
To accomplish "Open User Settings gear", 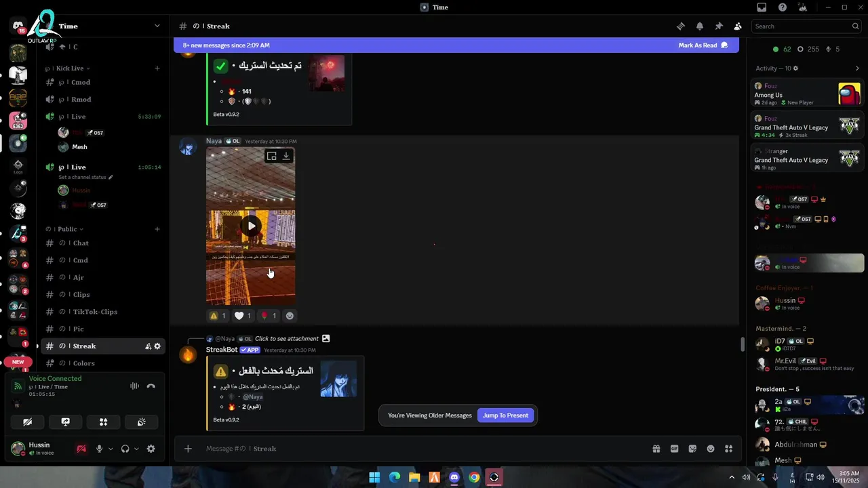I will [x=151, y=449].
